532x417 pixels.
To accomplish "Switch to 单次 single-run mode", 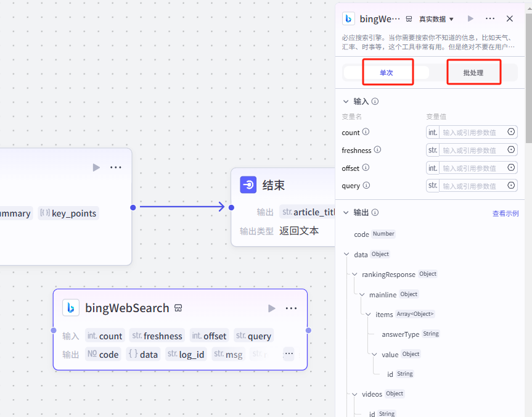I will 387,73.
